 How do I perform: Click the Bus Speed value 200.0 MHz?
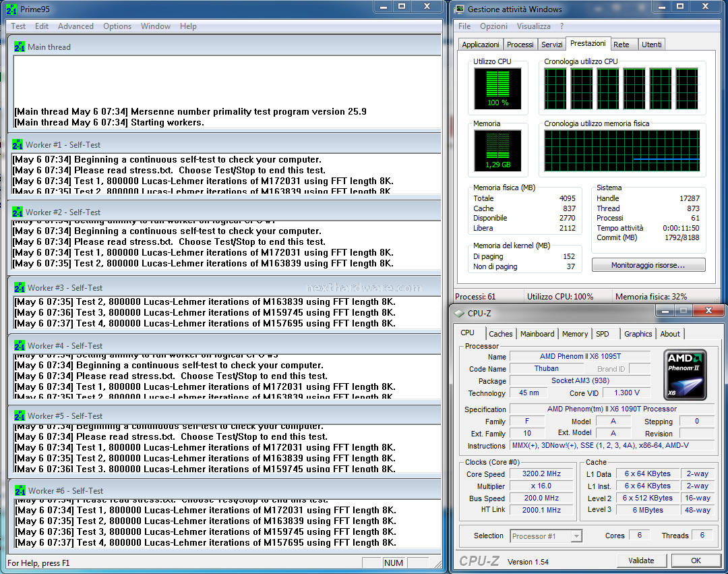pyautogui.click(x=541, y=498)
